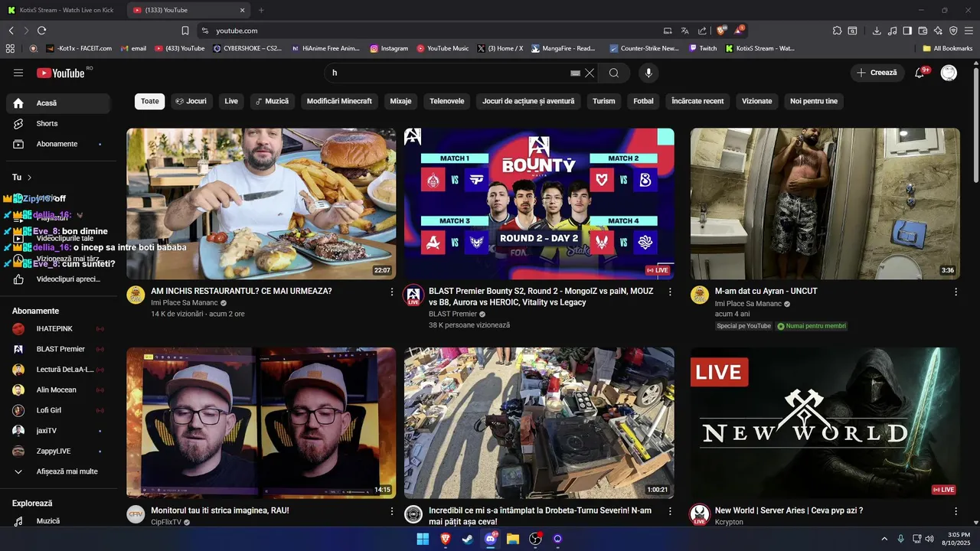Image resolution: width=980 pixels, height=551 pixels.
Task: Open Lofi Girl subscription channel
Action: point(58,410)
